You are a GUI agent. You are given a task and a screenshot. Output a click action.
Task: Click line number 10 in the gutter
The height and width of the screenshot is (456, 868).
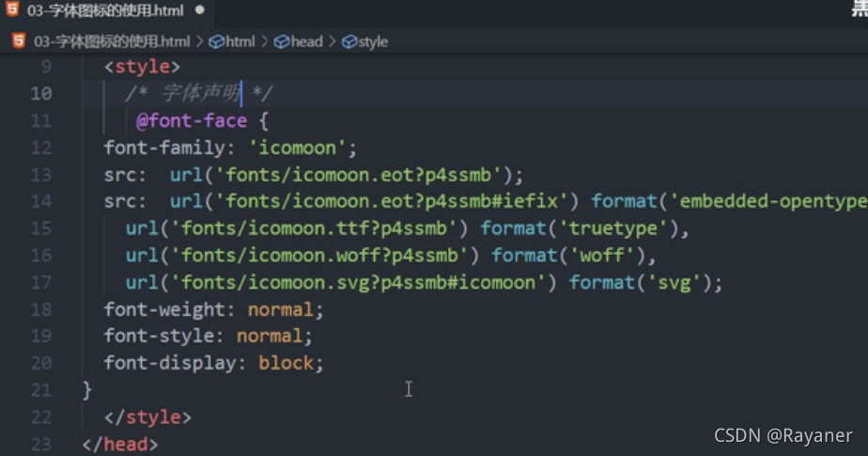tap(41, 94)
